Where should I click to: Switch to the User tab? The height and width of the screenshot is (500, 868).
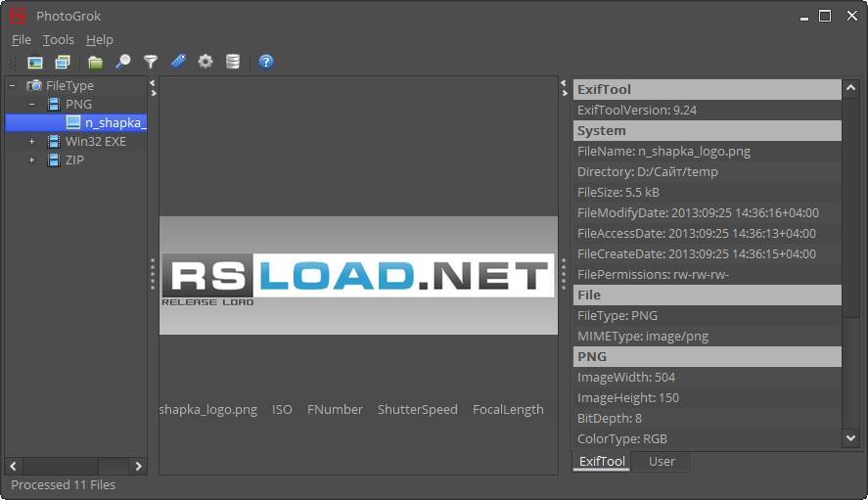662,462
